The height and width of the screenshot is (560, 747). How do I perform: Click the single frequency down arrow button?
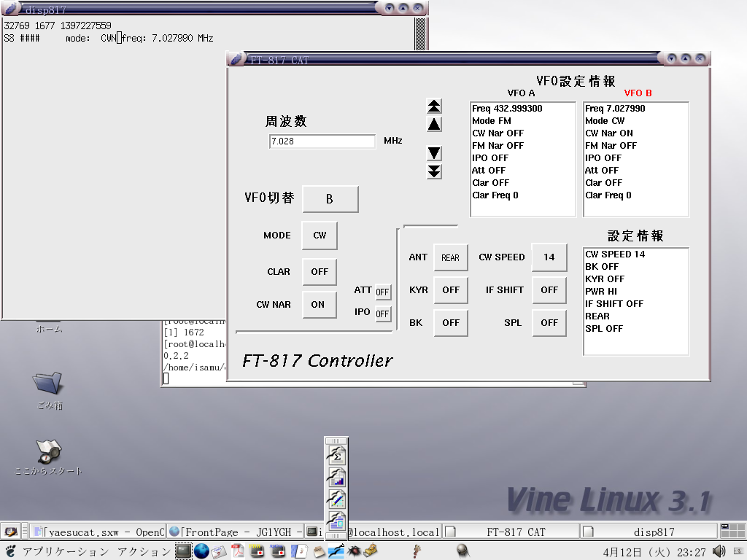point(434,153)
